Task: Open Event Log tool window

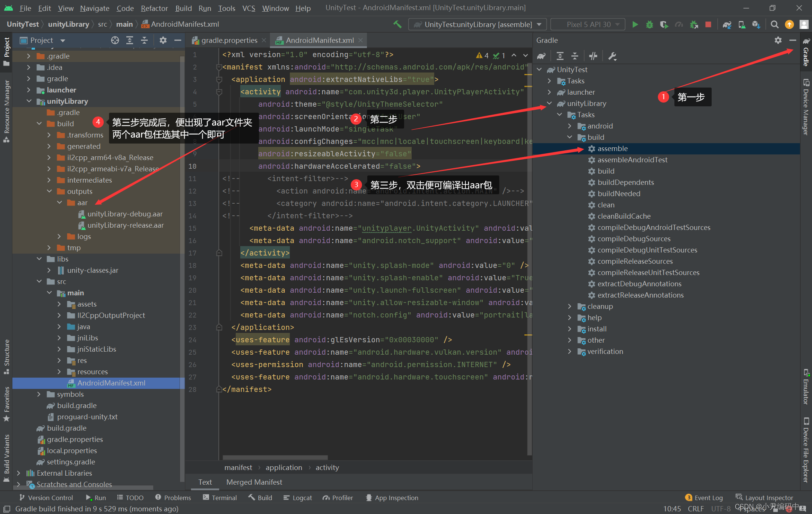Action: tap(704, 497)
